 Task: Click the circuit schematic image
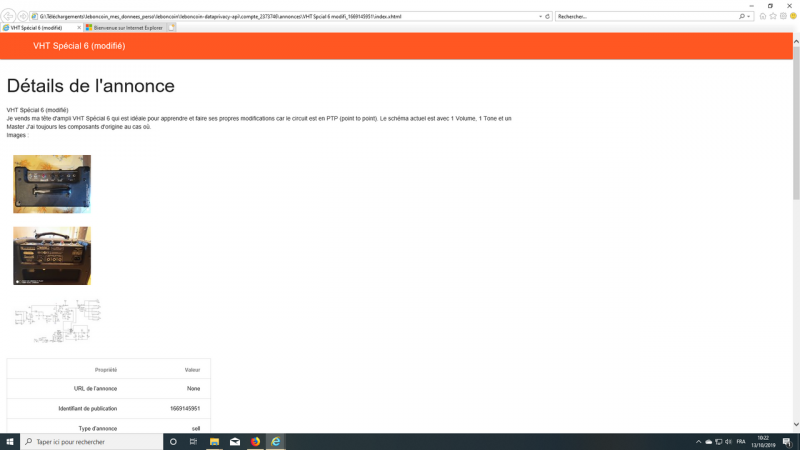pyautogui.click(x=58, y=319)
